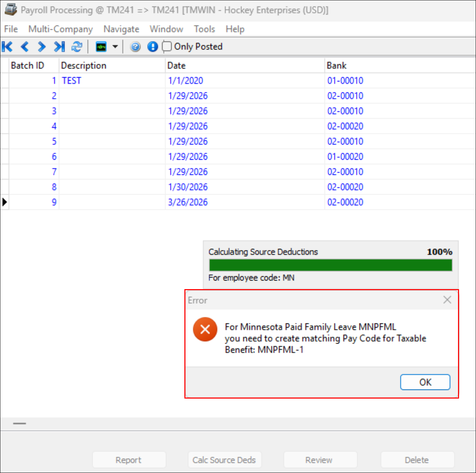
Task: Open the Navigate menu
Action: click(121, 29)
